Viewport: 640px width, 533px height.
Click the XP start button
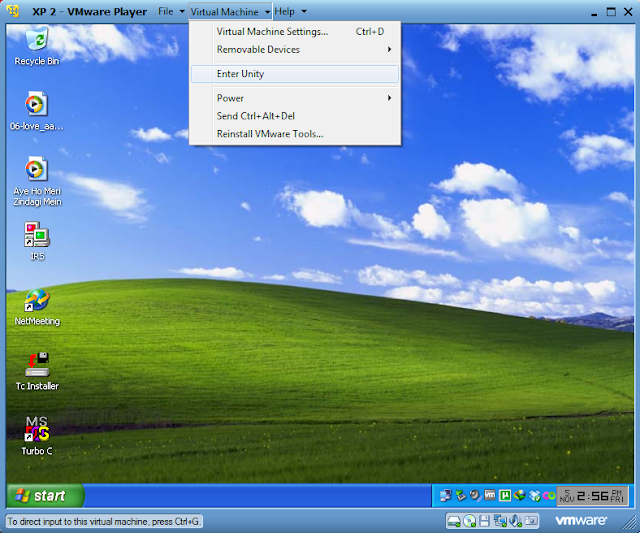(x=45, y=496)
